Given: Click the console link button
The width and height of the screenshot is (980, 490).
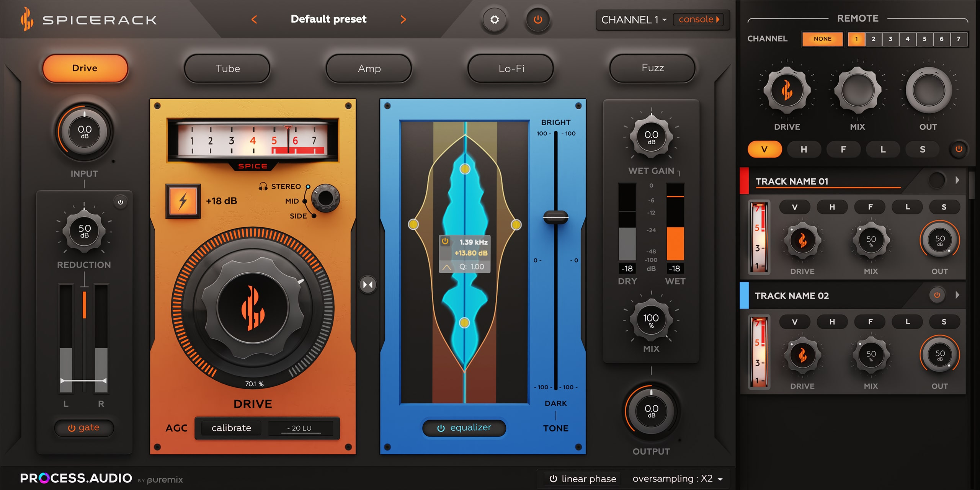Looking at the screenshot, I should coord(699,20).
